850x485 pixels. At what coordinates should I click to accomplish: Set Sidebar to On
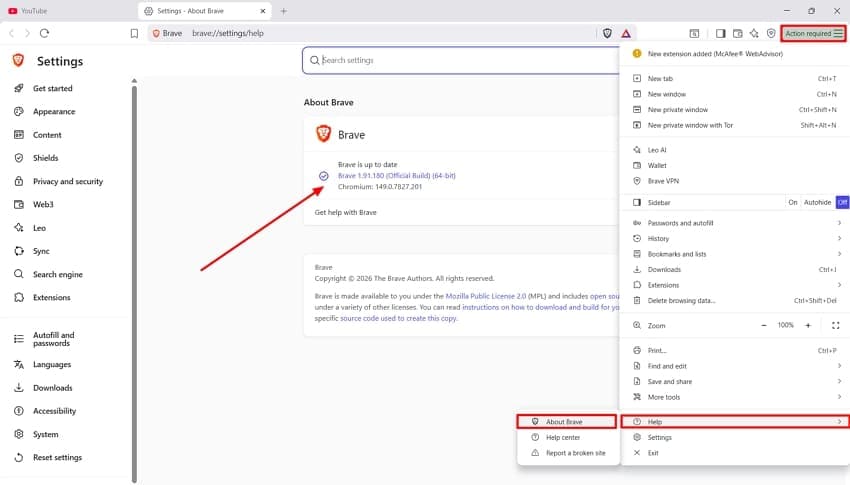point(793,203)
